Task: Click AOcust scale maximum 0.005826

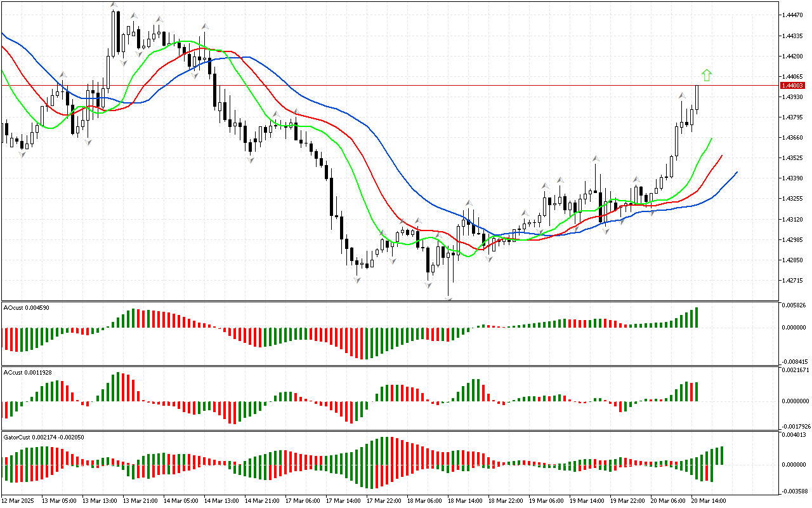Action: click(794, 305)
